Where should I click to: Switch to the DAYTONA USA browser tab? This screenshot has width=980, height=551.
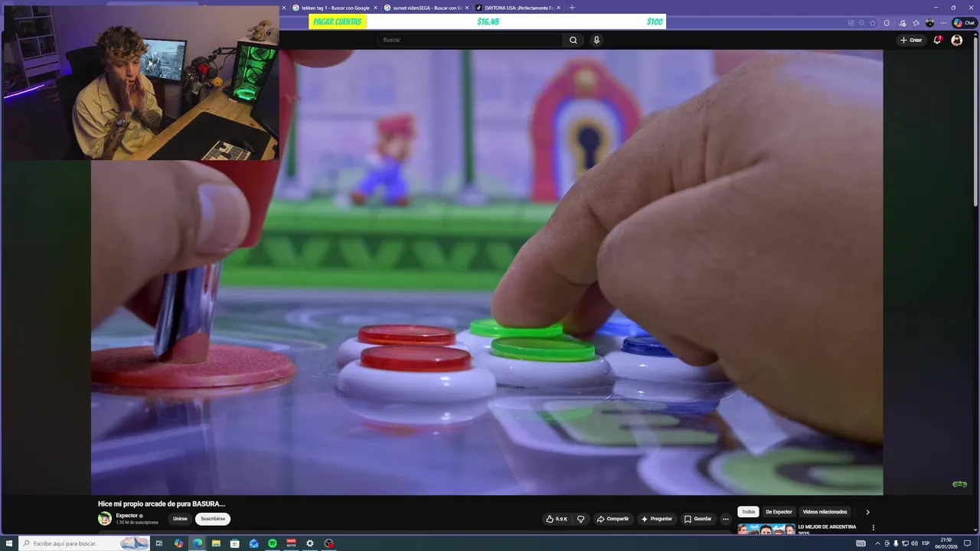pyautogui.click(x=518, y=8)
